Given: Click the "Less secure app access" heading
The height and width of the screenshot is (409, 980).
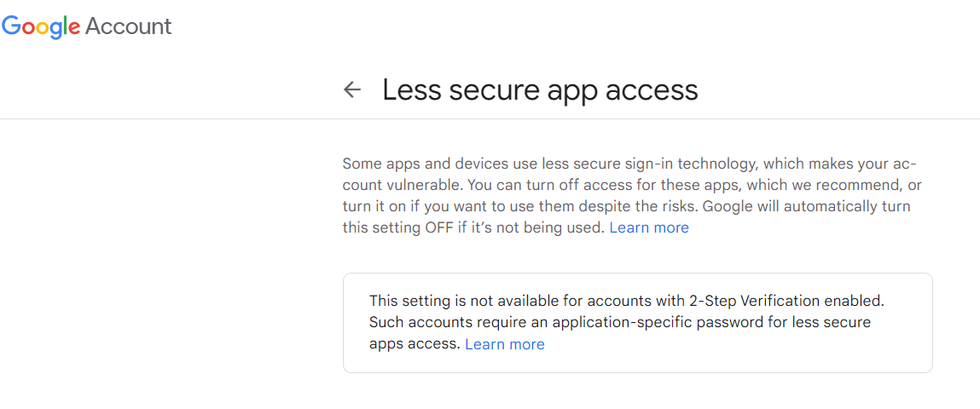Looking at the screenshot, I should click(x=540, y=89).
